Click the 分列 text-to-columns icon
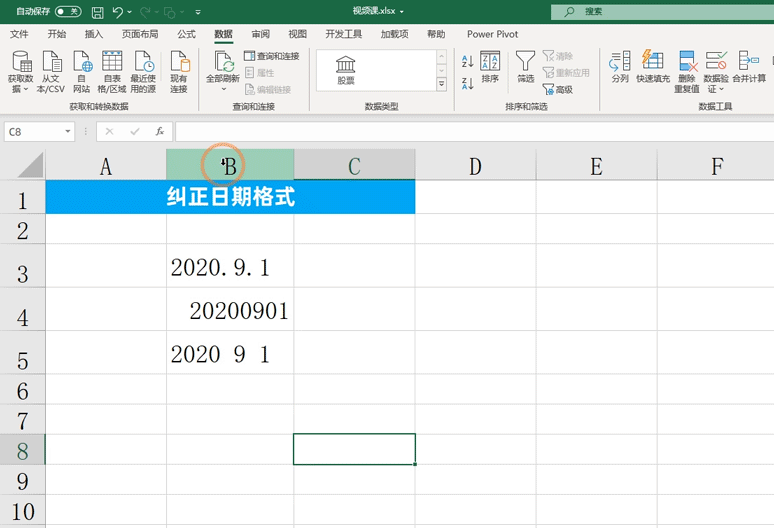774x528 pixels. pyautogui.click(x=620, y=67)
